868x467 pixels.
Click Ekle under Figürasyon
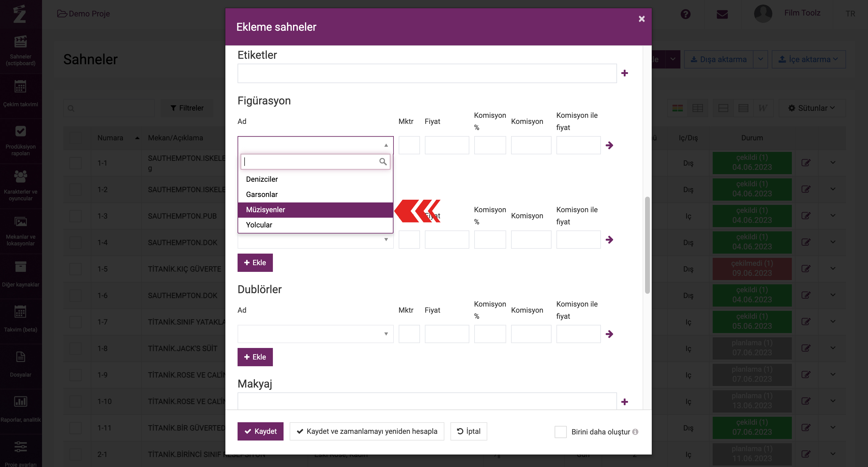(255, 263)
